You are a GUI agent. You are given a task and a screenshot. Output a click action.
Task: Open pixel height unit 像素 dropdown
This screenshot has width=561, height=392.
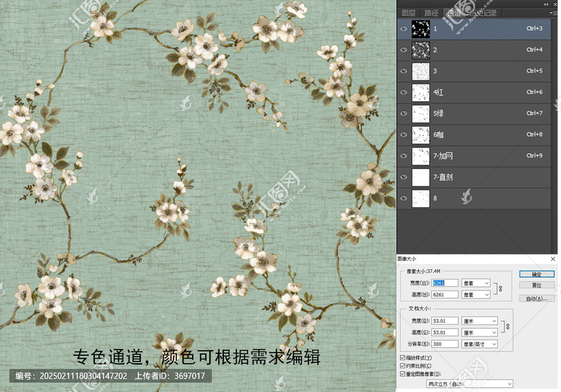pos(476,294)
